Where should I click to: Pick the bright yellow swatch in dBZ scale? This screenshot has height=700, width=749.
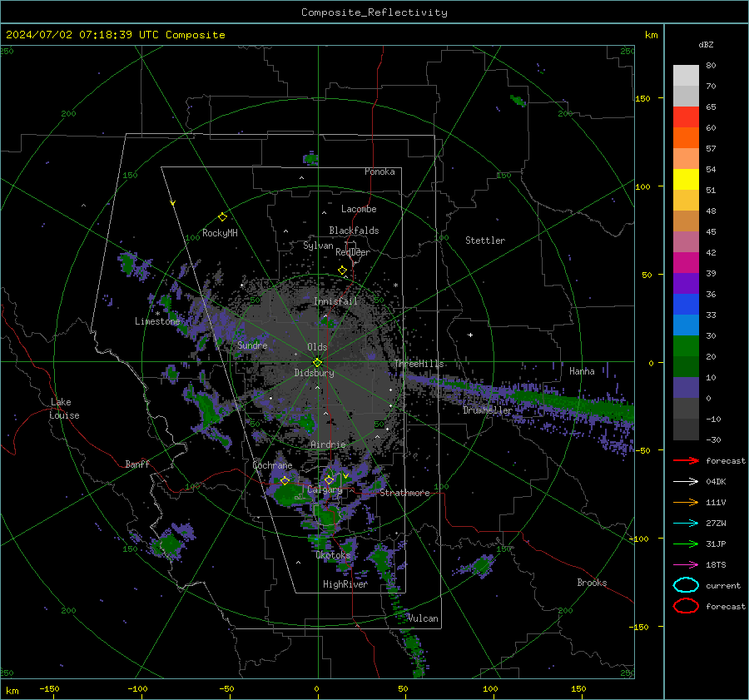[686, 179]
